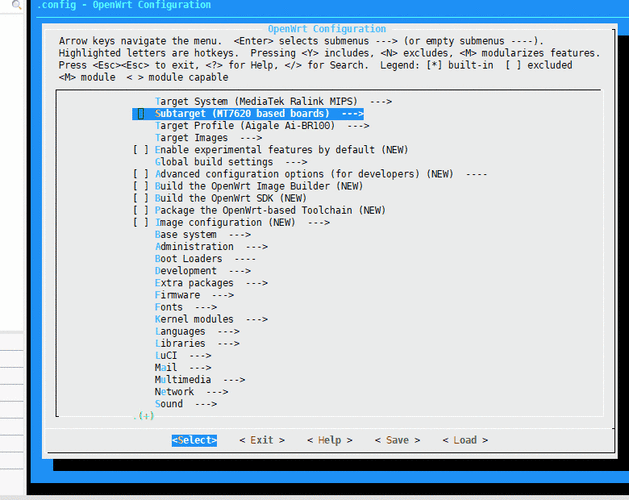Open Target System submenu

pos(273,102)
